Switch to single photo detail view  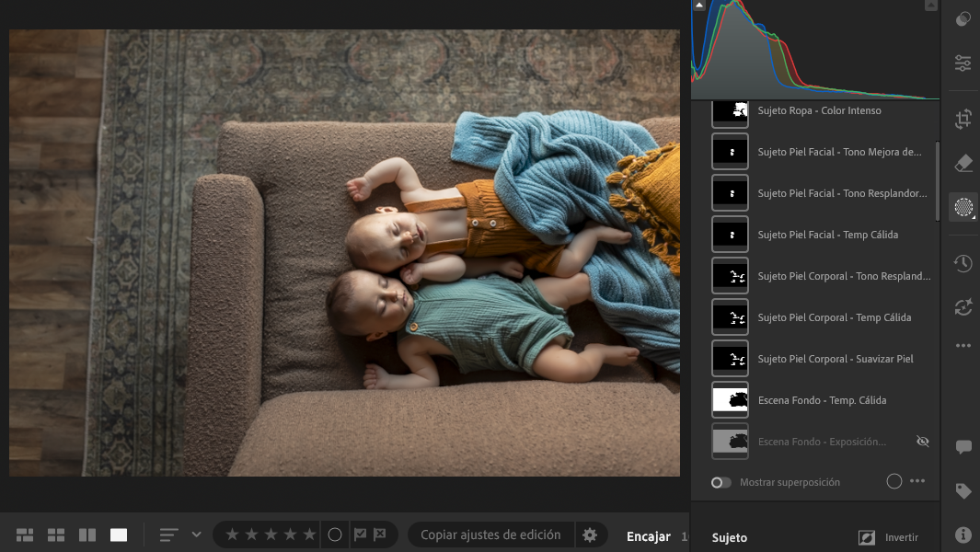tap(119, 535)
